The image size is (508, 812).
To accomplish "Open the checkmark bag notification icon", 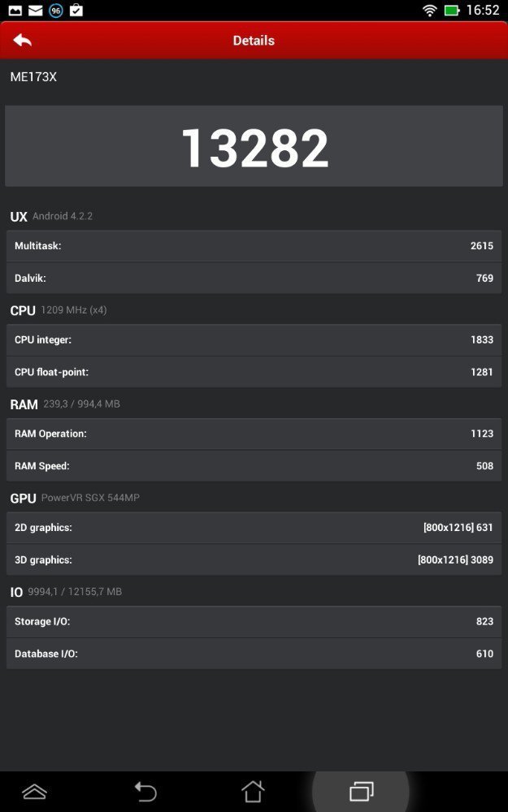I will [76, 10].
